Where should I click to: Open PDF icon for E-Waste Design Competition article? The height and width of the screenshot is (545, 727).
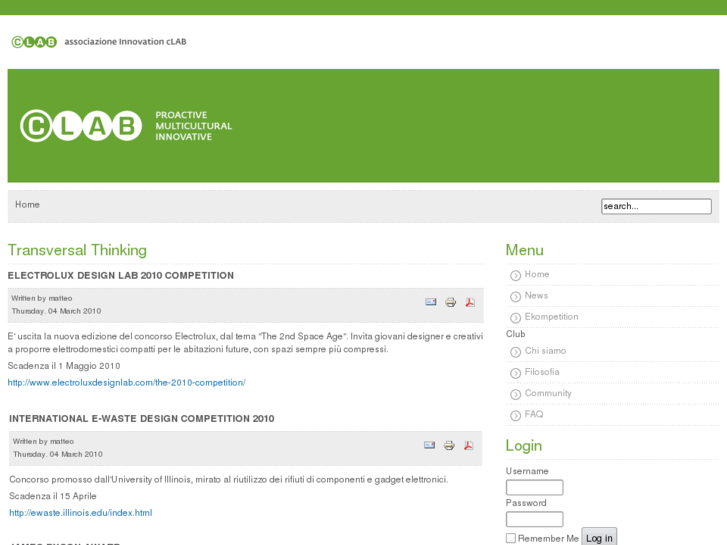[x=469, y=445]
